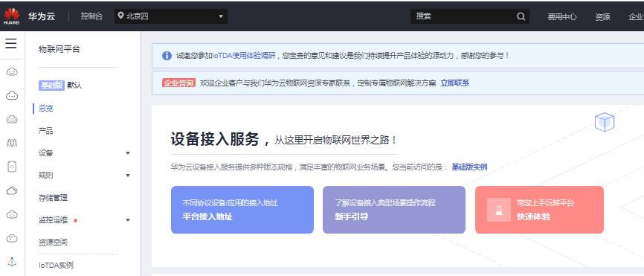Image resolution: width=644 pixels, height=276 pixels.
Task: Open the 基础版实例 link
Action: (469, 167)
